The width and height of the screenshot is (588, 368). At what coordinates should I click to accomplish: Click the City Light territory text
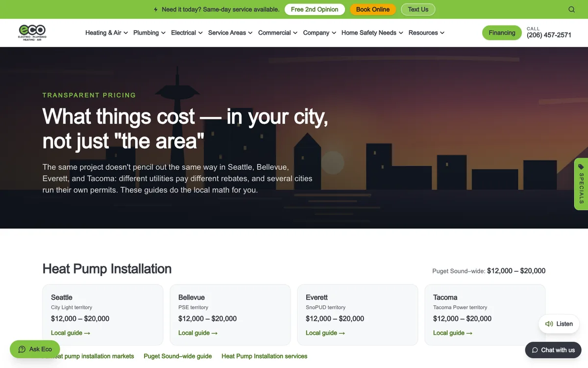pyautogui.click(x=72, y=308)
